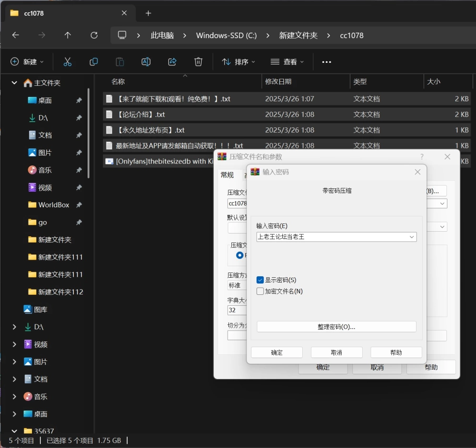Switch to 常规 tab in archive dialog

(x=227, y=175)
